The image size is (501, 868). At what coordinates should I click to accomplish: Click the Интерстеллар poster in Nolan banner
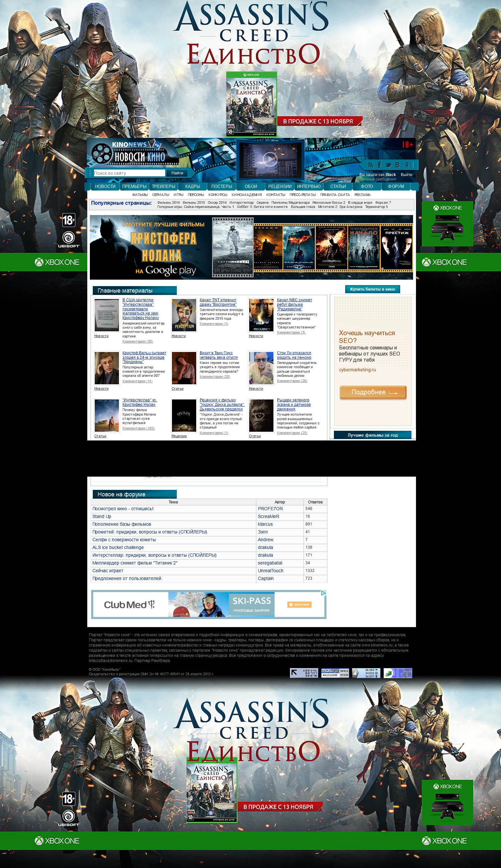click(233, 246)
